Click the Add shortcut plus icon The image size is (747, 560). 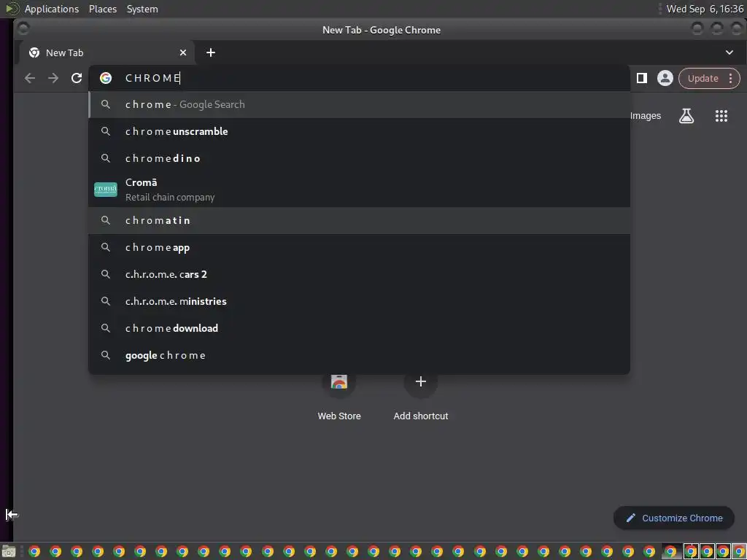[x=421, y=381]
